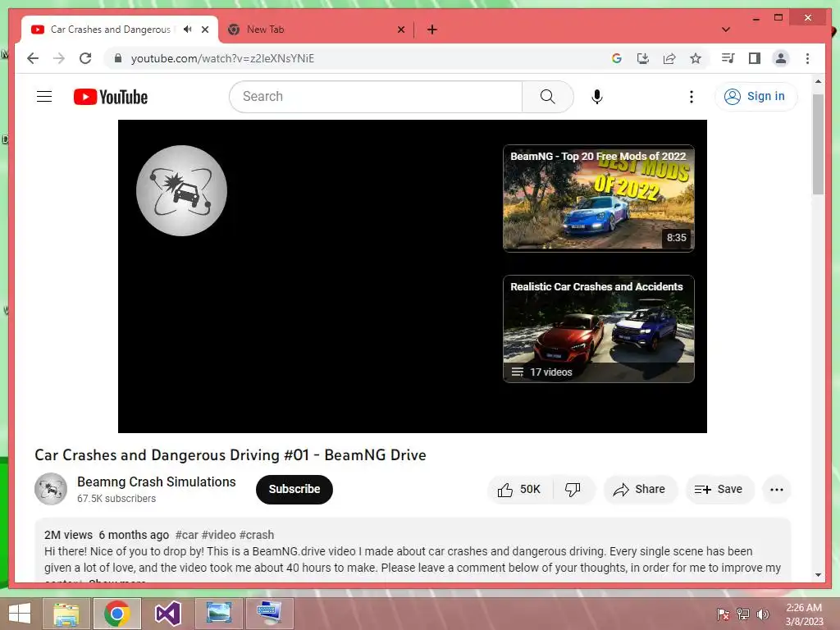This screenshot has width=840, height=630.
Task: Mute the tab via speaker icon
Action: coord(187,30)
